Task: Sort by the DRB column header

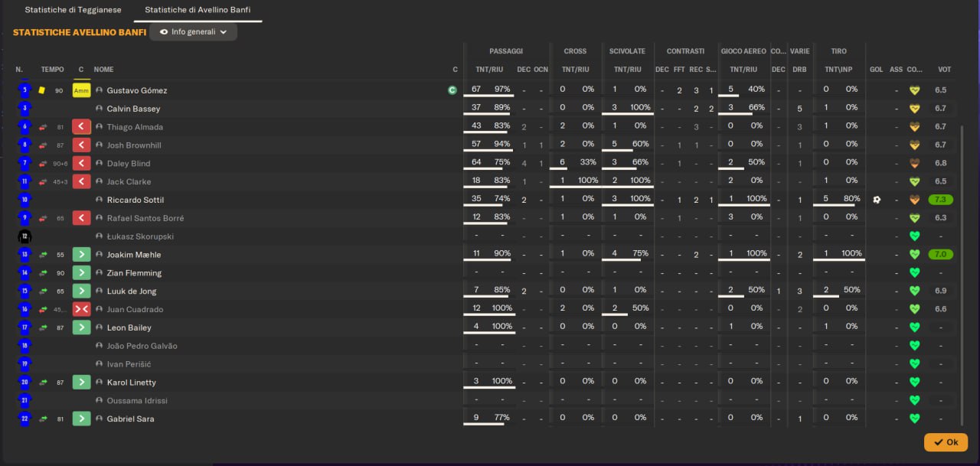Action: (x=799, y=70)
